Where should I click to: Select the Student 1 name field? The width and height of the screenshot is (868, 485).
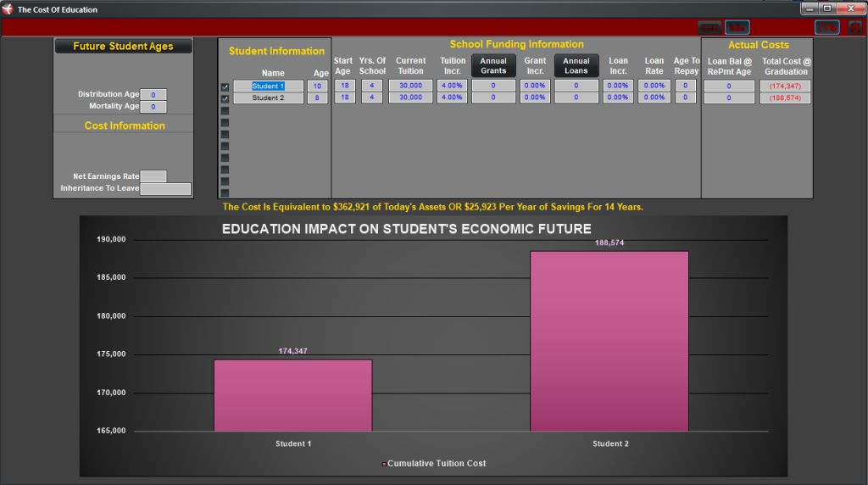(269, 86)
